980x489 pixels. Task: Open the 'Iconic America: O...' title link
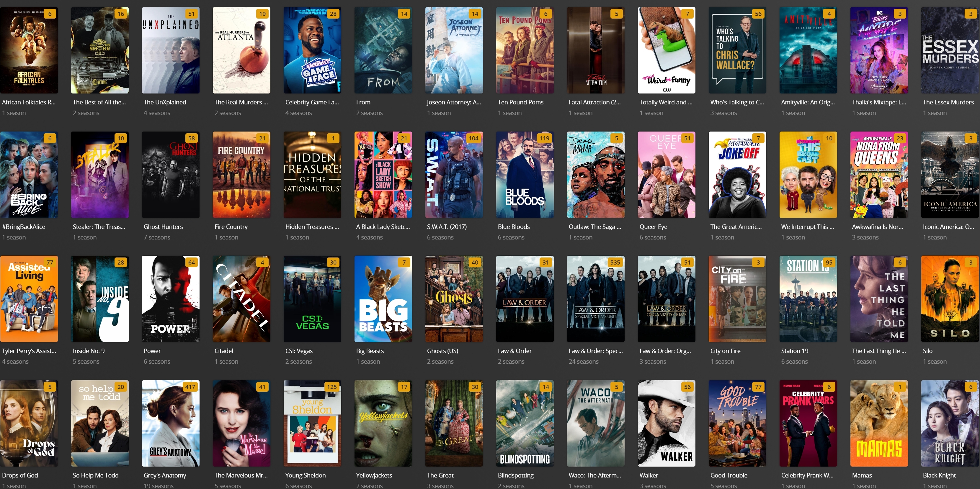(x=948, y=227)
